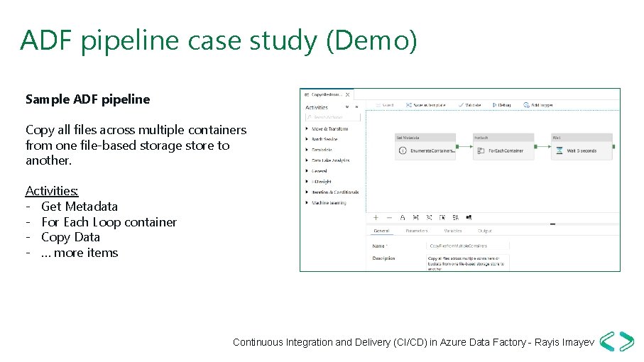Click the zoom in plus icon
The image size is (644, 362).
tap(376, 217)
